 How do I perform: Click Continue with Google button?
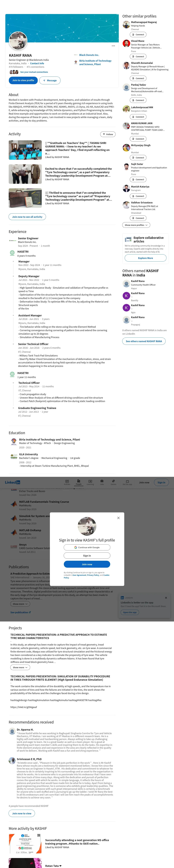click(87, 548)
